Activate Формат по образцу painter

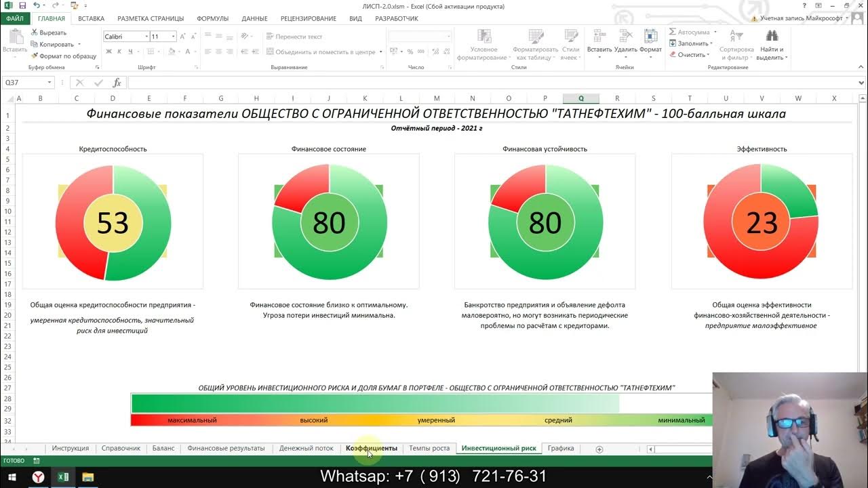[x=64, y=56]
